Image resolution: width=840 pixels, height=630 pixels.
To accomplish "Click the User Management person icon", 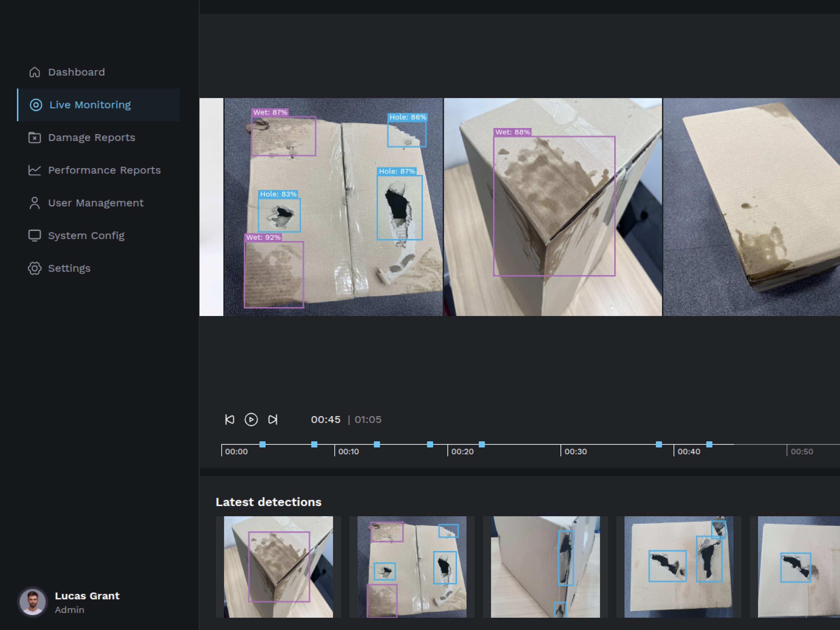I will click(x=35, y=203).
